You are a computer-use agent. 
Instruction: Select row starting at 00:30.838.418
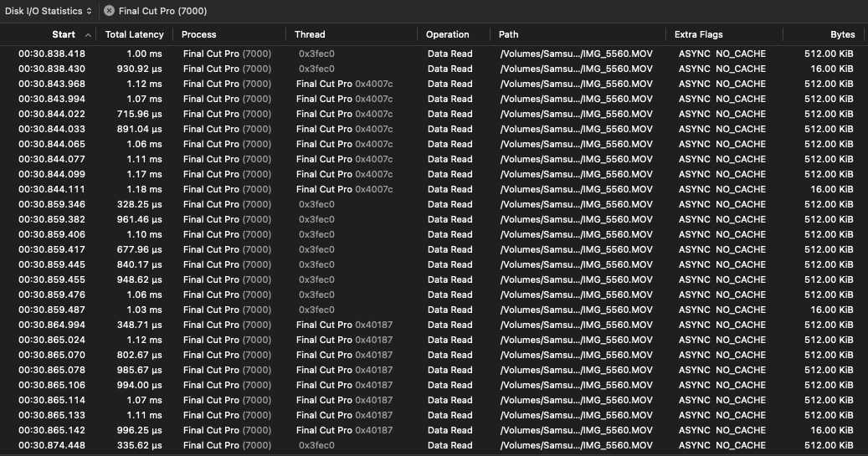coord(434,54)
